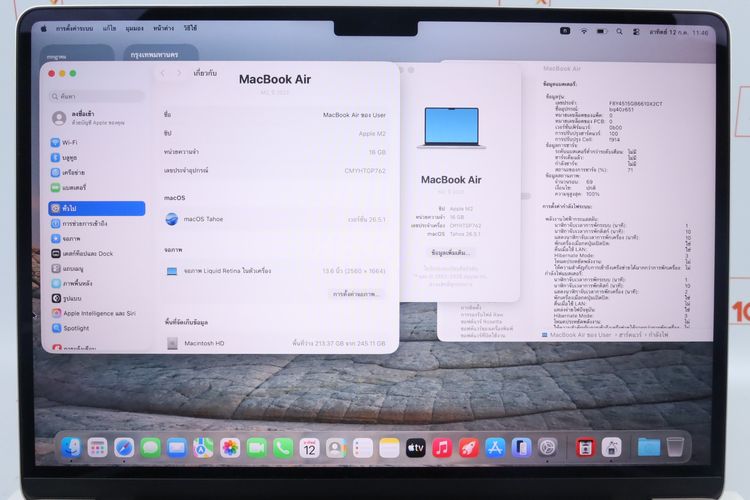Open Wi-Fi status in the menu bar
Screen dimensions: 750x500
point(584,32)
